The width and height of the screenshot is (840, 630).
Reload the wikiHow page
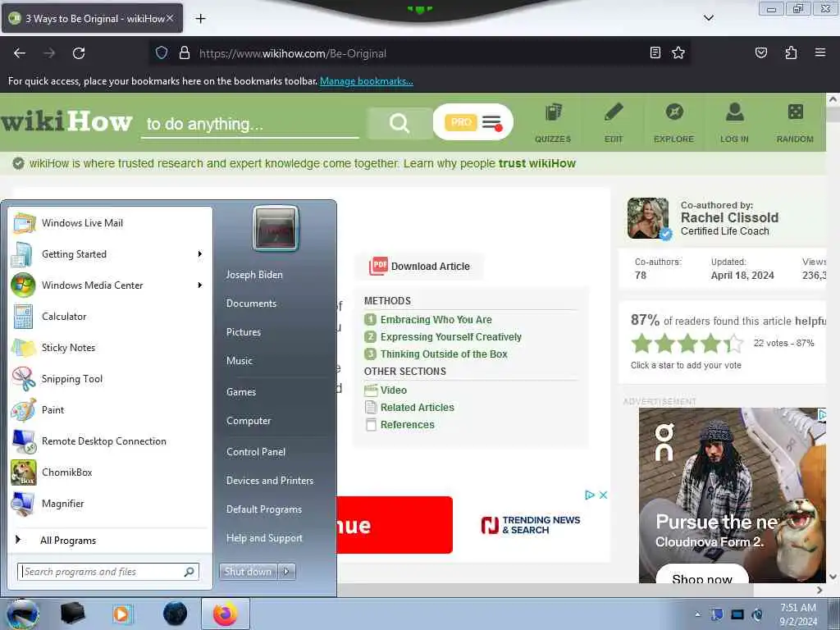[79, 53]
